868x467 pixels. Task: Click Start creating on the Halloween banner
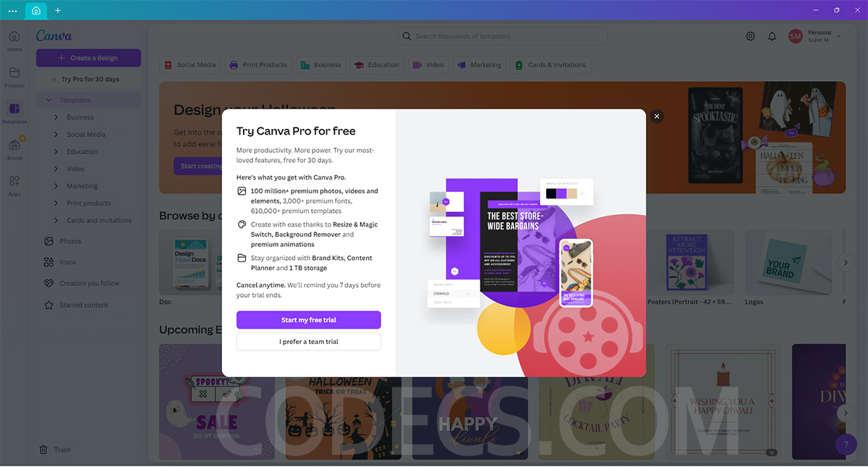tap(198, 167)
